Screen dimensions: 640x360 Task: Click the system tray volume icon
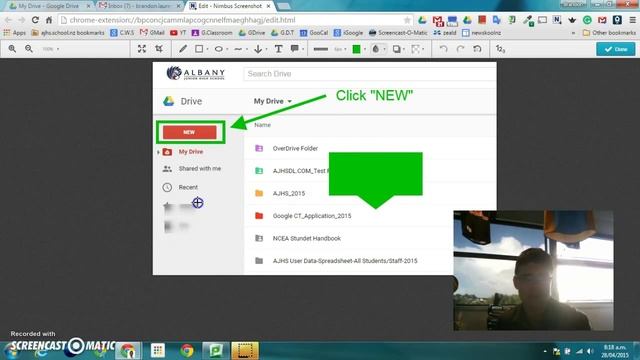[x=590, y=351]
